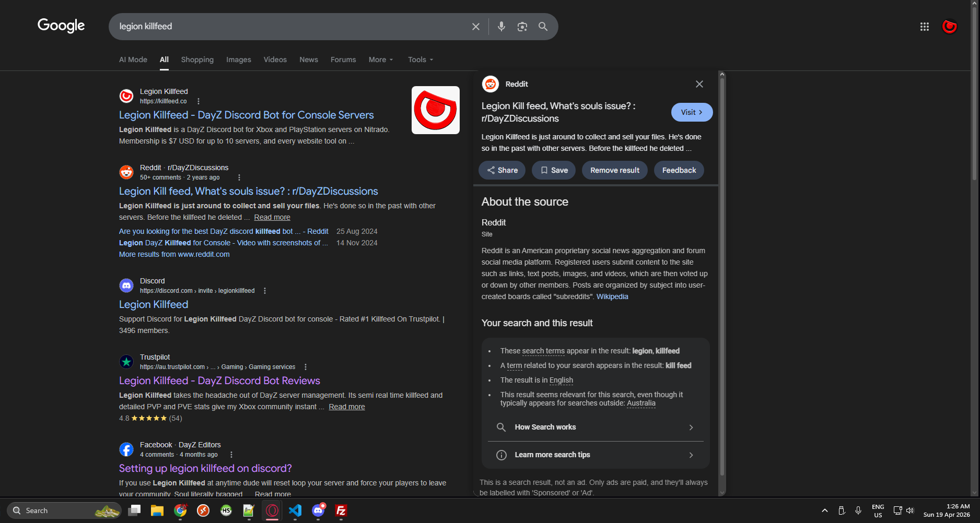Click the Trustpilot star favicon
980x523 pixels.
tap(126, 362)
